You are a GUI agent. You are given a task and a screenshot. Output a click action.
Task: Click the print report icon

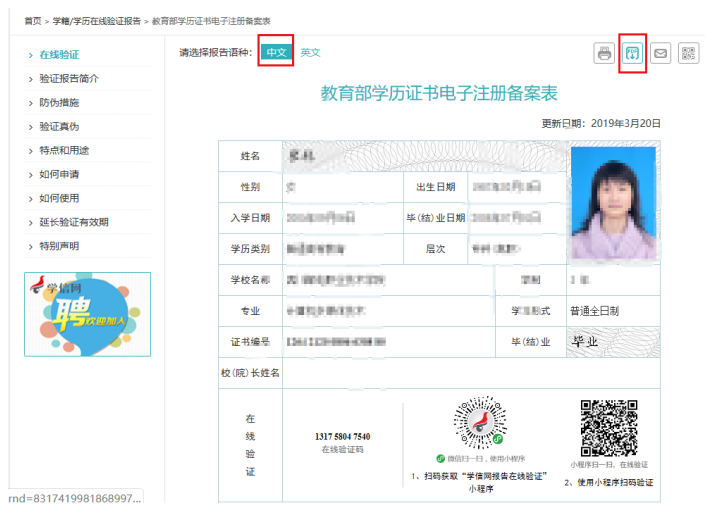604,54
